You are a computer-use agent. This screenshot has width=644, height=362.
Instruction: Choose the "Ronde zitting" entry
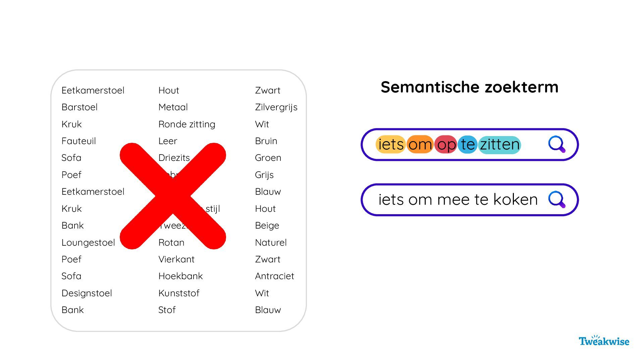pyautogui.click(x=187, y=124)
